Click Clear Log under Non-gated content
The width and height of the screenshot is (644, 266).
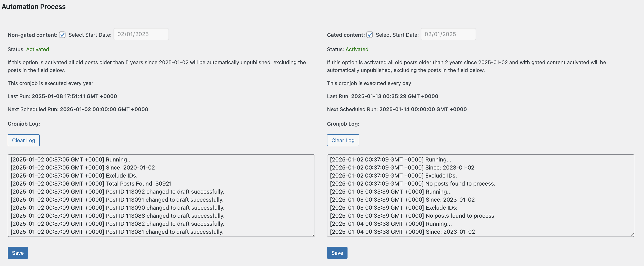pyautogui.click(x=24, y=140)
